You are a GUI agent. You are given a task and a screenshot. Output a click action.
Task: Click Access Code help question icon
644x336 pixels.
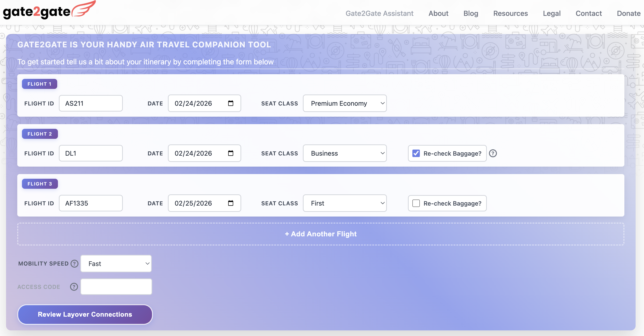(x=74, y=287)
